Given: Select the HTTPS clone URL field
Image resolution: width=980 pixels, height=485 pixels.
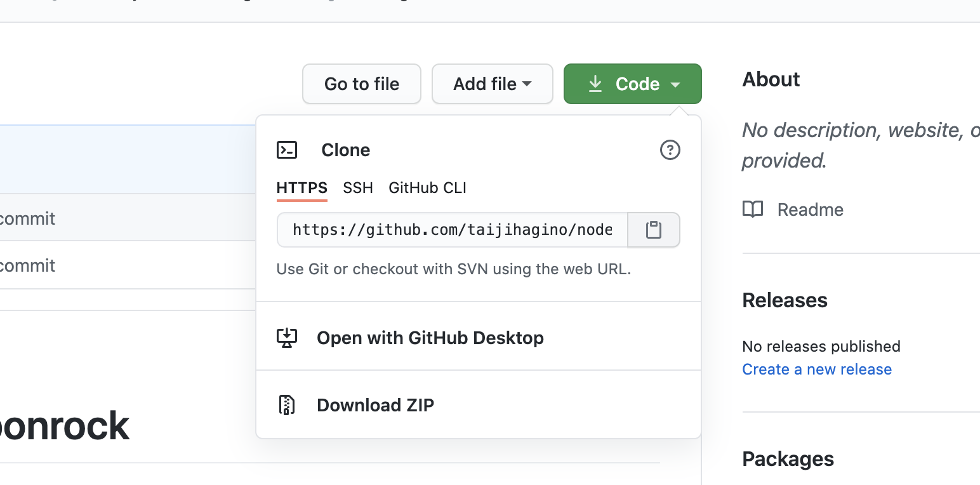Looking at the screenshot, I should tap(452, 230).
